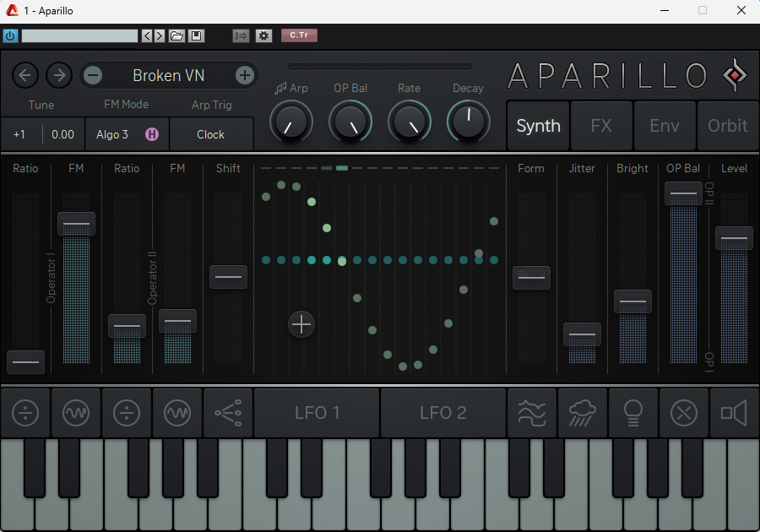Switch to the Env tab
The height and width of the screenshot is (532, 760).
665,126
